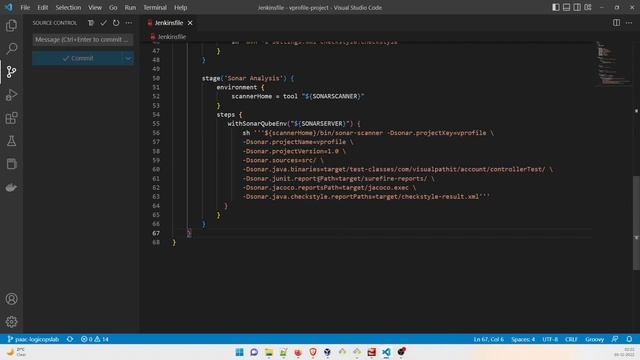Open the Go menu

(113, 7)
